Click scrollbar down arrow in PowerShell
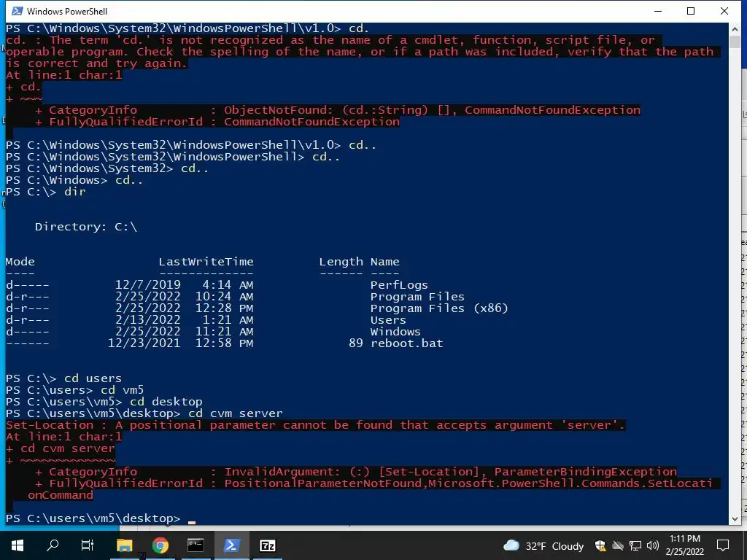The width and height of the screenshot is (747, 560). pyautogui.click(x=734, y=518)
